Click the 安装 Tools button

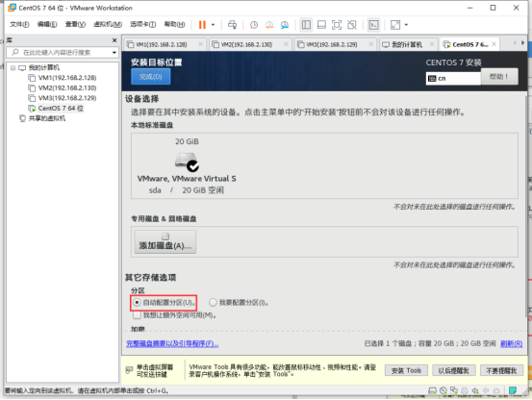pos(406,370)
